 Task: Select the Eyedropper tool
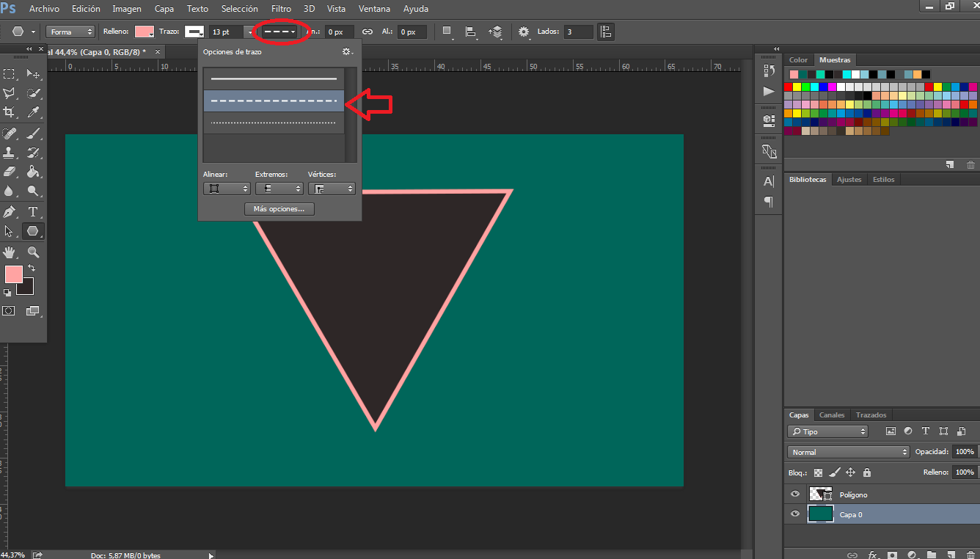pyautogui.click(x=33, y=112)
